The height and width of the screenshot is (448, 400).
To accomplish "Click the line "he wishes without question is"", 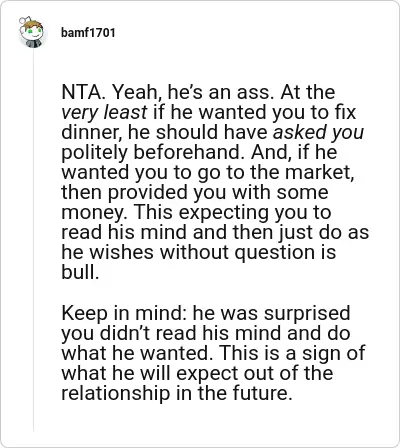I will (x=199, y=252).
